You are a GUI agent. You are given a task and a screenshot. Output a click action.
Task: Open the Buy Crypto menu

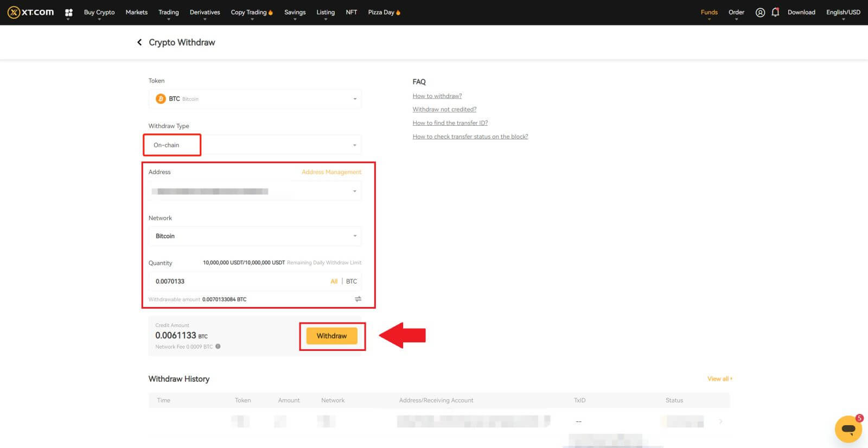tap(99, 12)
